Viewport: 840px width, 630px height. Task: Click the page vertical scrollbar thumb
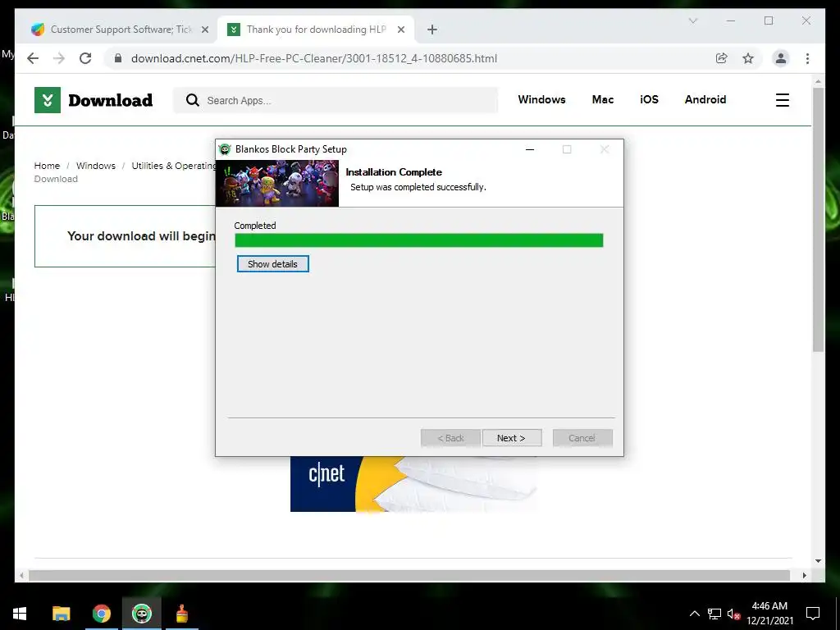(818, 220)
